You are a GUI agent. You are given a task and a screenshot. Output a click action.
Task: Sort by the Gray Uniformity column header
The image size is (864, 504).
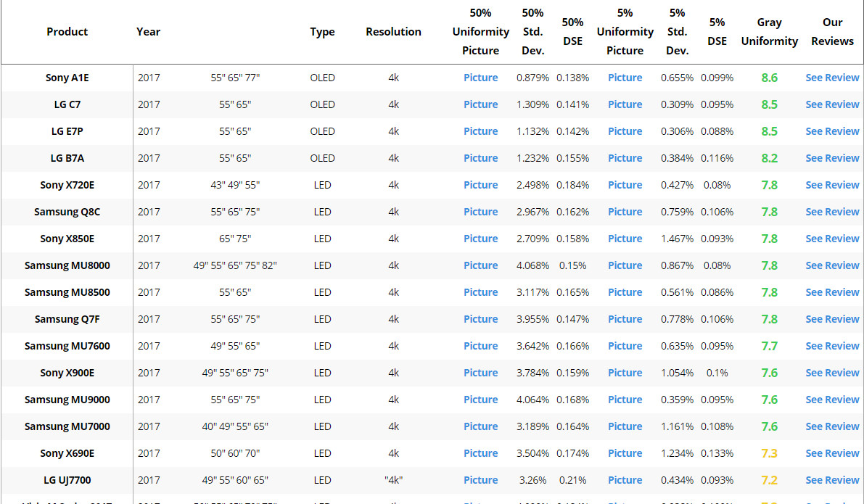(x=769, y=32)
